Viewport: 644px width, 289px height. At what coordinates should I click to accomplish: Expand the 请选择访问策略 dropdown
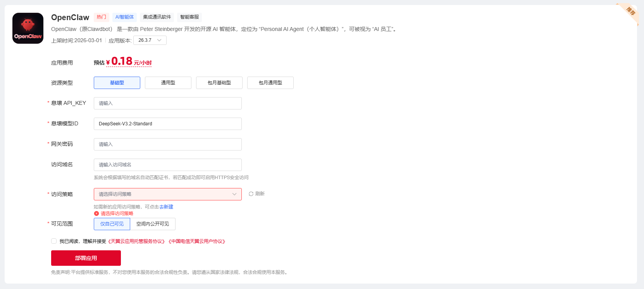(x=168, y=194)
